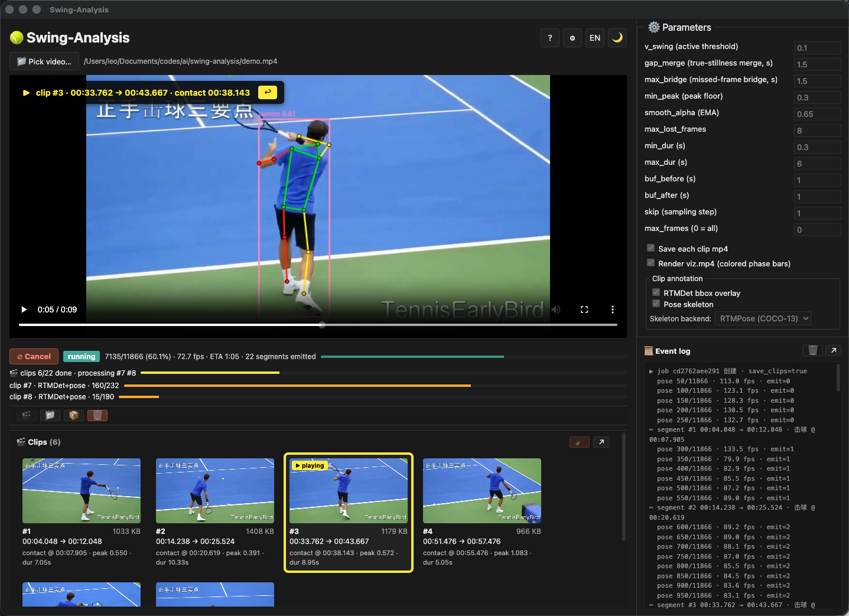The image size is (849, 616).
Task: Select the playing clip #3 thumbnail
Action: tap(349, 491)
